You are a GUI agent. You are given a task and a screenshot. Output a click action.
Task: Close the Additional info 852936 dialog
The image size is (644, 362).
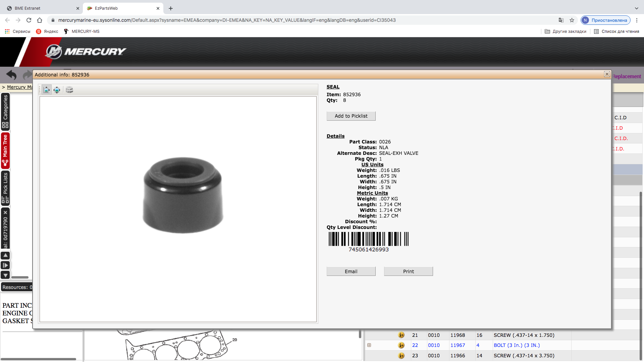(607, 74)
